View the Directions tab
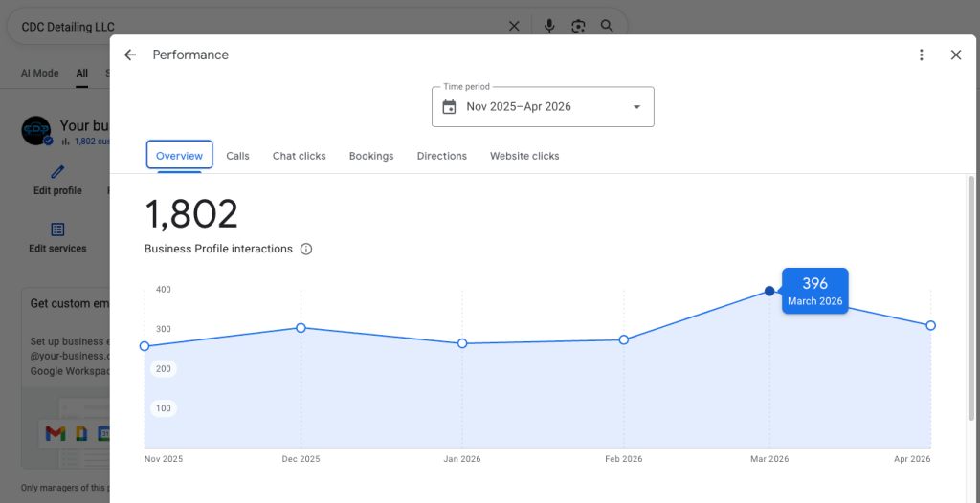Viewport: 980px width, 503px height. [x=442, y=156]
